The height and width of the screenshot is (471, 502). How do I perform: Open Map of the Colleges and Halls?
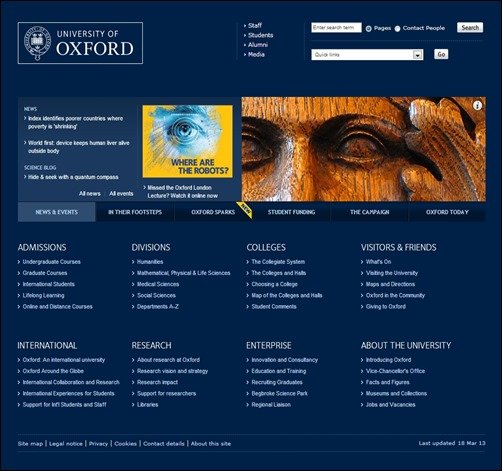[x=287, y=295]
